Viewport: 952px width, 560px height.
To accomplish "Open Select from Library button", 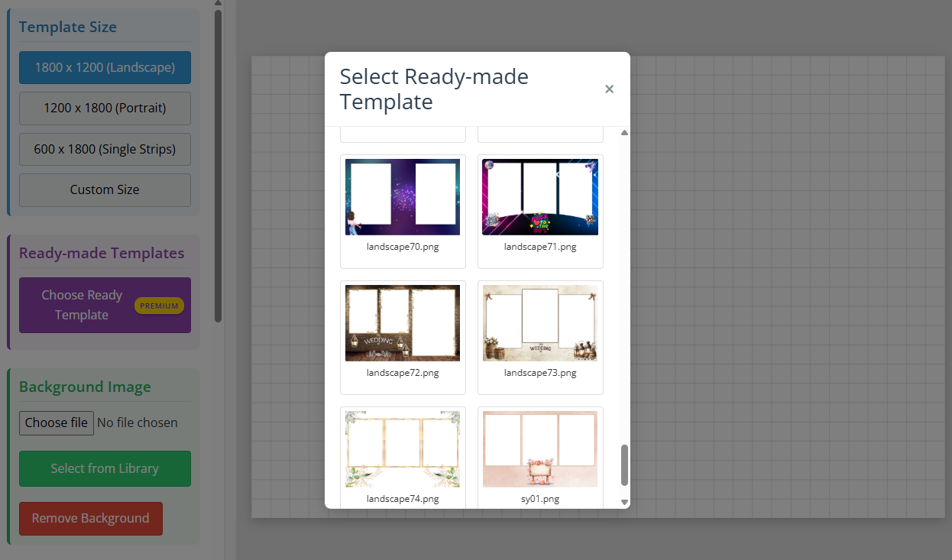I will click(x=105, y=468).
